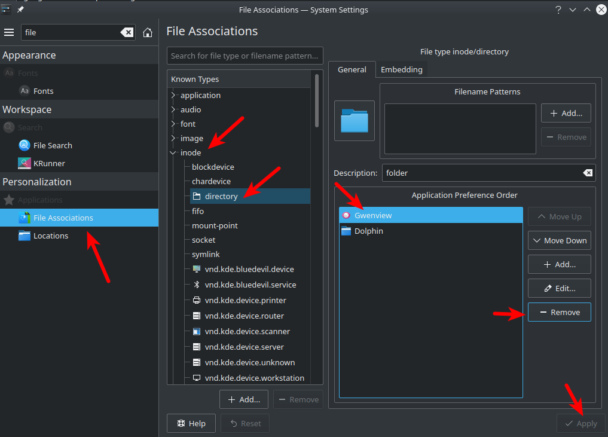Select Dolphin in application preference list
The height and width of the screenshot is (437, 608).
(430, 231)
